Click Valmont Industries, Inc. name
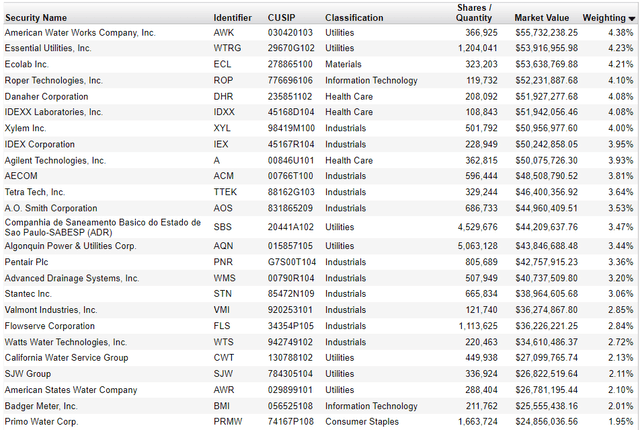Screen dimensions: 640x430 point(51,310)
